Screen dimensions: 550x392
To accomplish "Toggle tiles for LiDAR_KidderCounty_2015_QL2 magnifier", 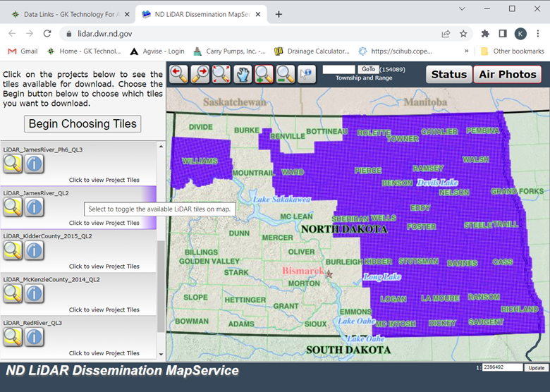I will [13, 250].
